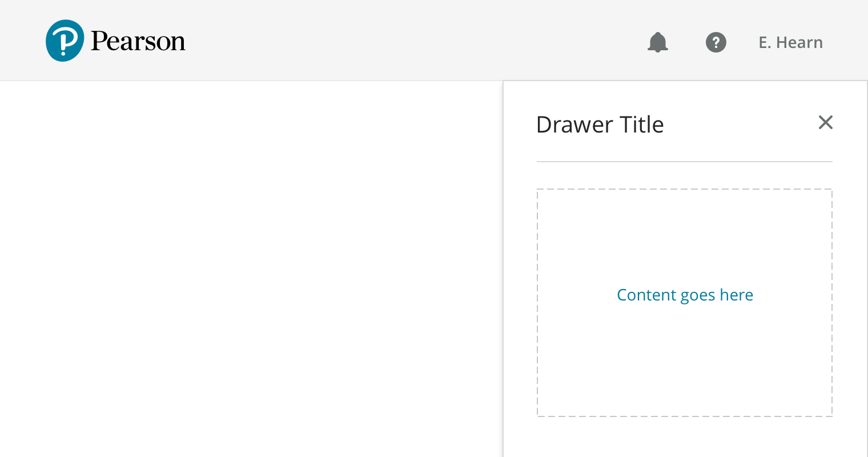Click the word "Content" in the placeholder
Viewport: 868px width, 457px height.
coord(646,295)
